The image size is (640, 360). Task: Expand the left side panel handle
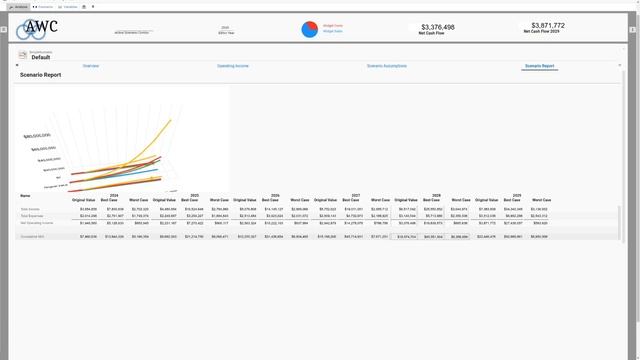(3, 29)
